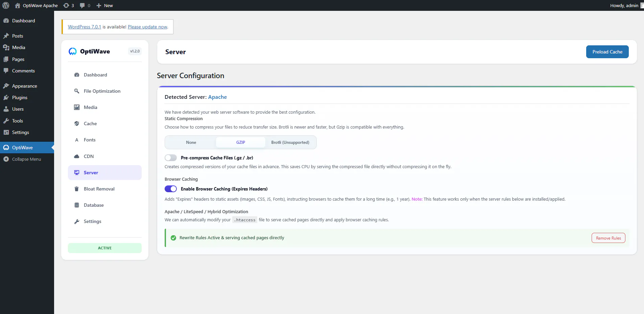
Task: Enable Pre-compress Cache Files toggle
Action: click(x=171, y=158)
